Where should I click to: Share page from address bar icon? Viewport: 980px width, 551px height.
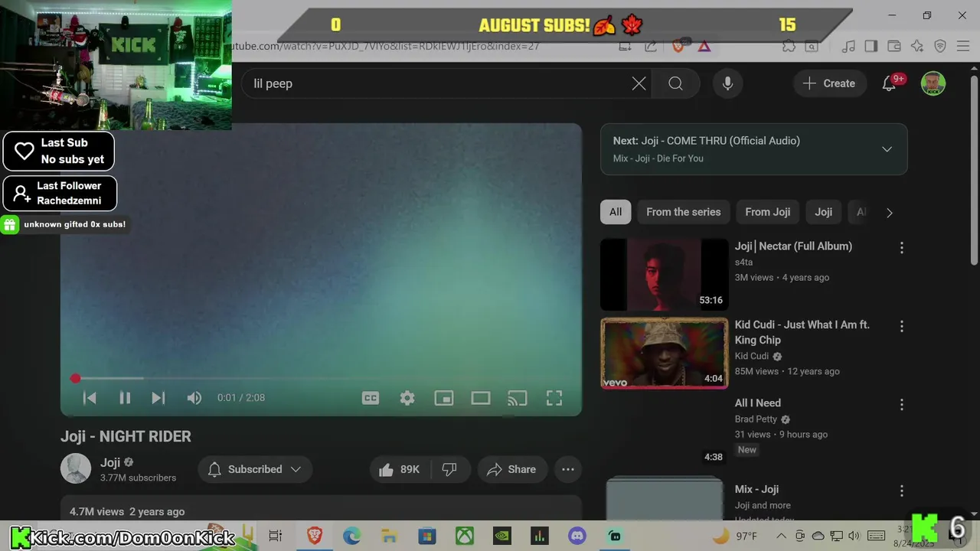click(x=651, y=46)
